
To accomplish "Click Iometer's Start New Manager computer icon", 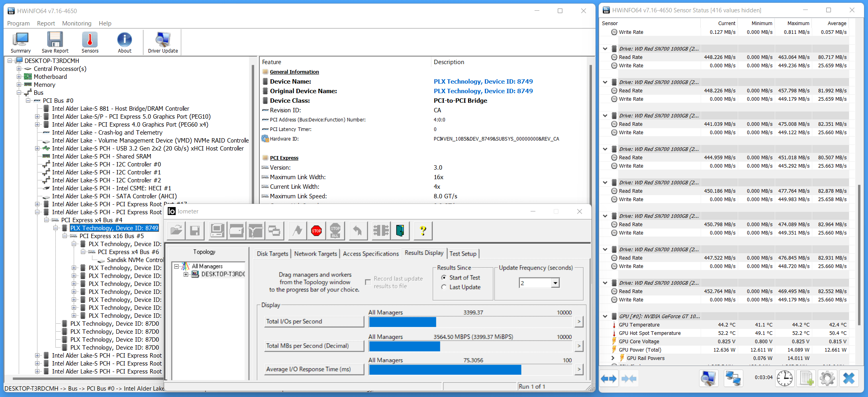I will tap(217, 231).
